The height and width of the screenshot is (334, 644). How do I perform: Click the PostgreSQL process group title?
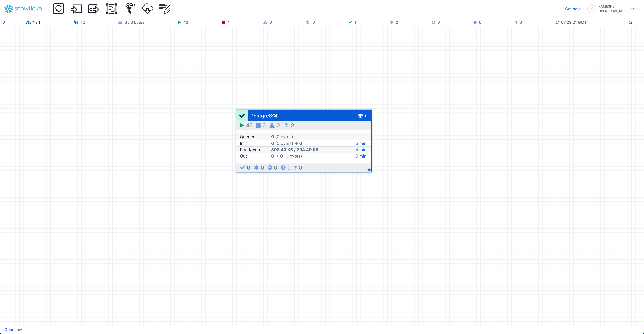[x=264, y=116]
